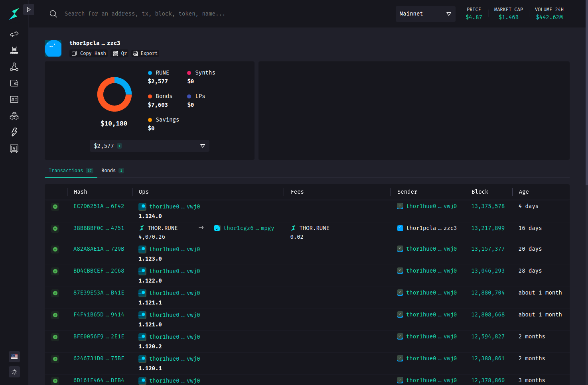Click RUNE icon beside THOR.RUNE amount 4,070.26

point(142,228)
